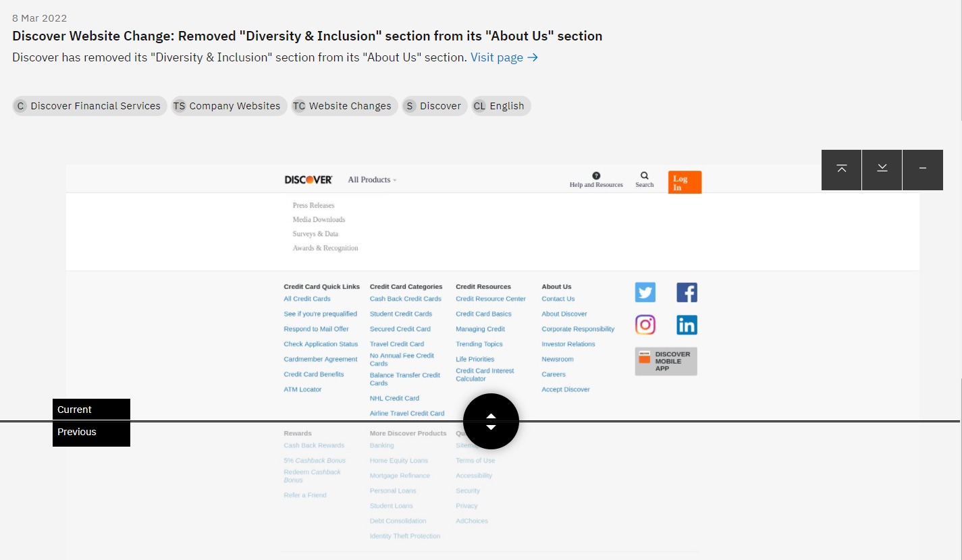This screenshot has height=560, width=962.
Task: Click the Facebook icon in footer
Action: [687, 292]
